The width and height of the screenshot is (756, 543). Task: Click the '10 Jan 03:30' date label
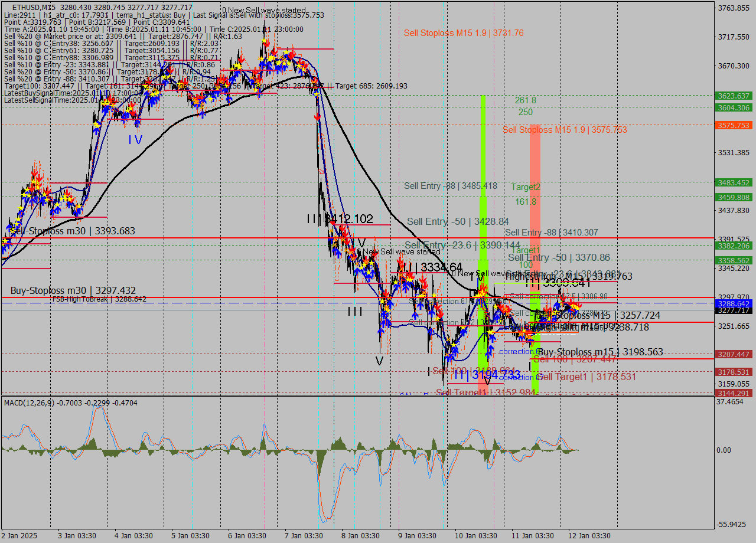pyautogui.click(x=475, y=536)
